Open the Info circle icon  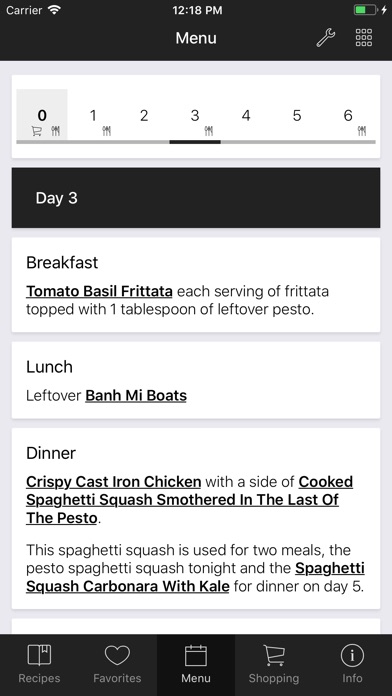(x=352, y=655)
